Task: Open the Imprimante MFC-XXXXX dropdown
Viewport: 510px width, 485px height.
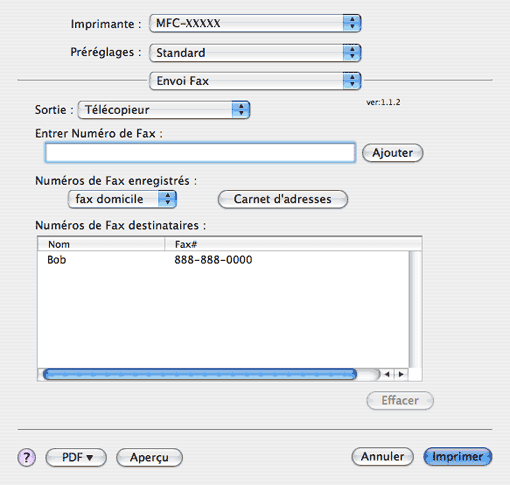Action: [x=255, y=23]
